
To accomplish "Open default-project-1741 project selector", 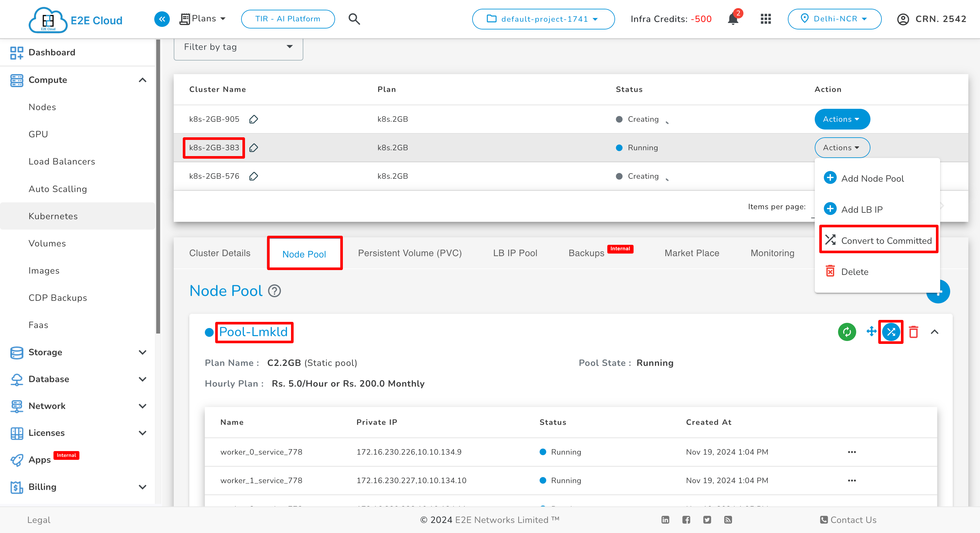I will coord(543,19).
